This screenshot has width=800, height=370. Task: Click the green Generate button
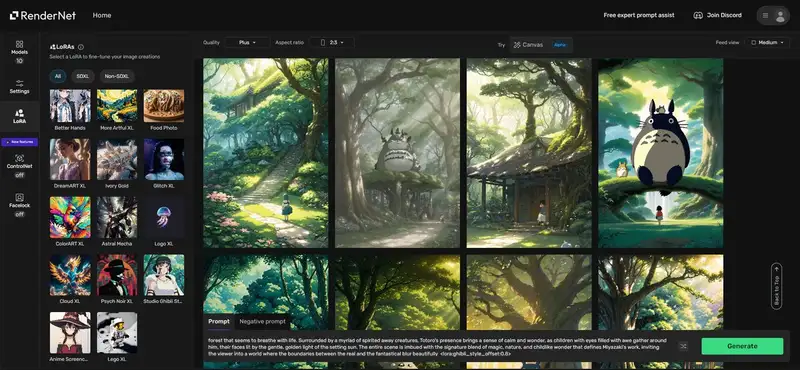tap(742, 346)
